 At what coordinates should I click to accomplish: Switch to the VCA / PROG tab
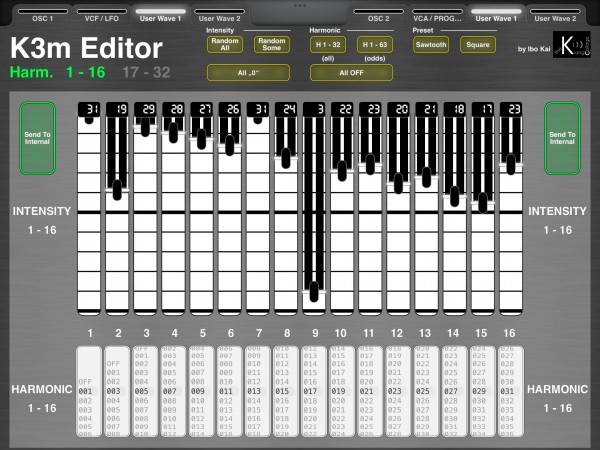[x=437, y=16]
